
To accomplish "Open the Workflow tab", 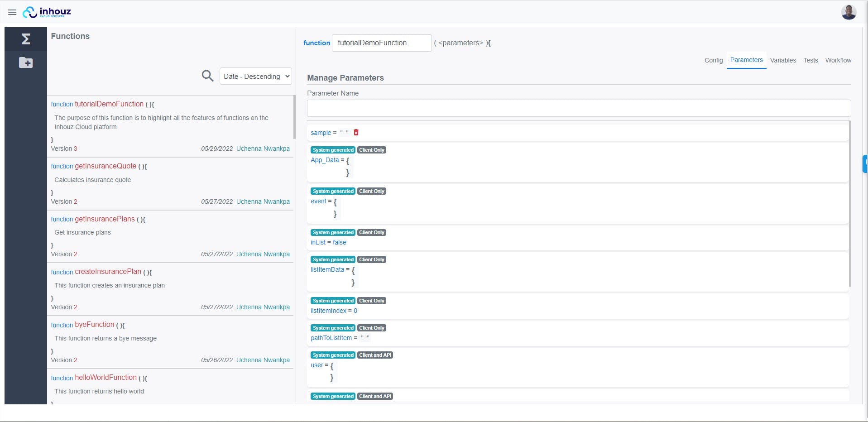I will click(x=838, y=60).
